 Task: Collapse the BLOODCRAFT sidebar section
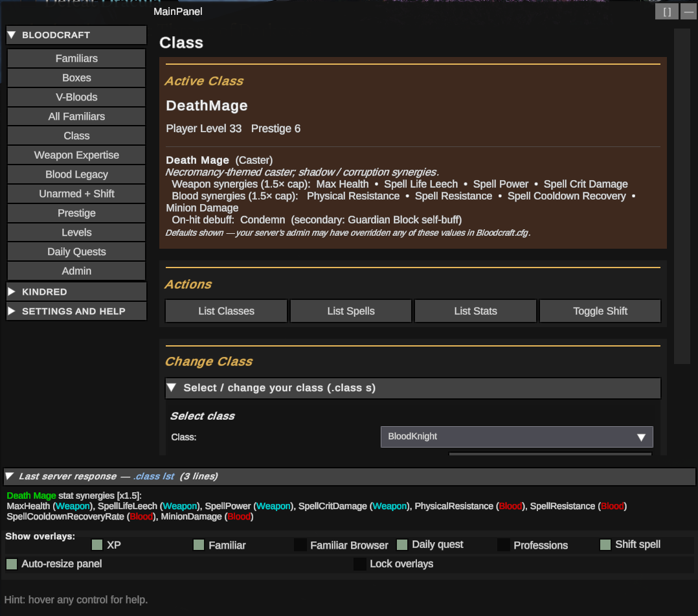[76, 35]
